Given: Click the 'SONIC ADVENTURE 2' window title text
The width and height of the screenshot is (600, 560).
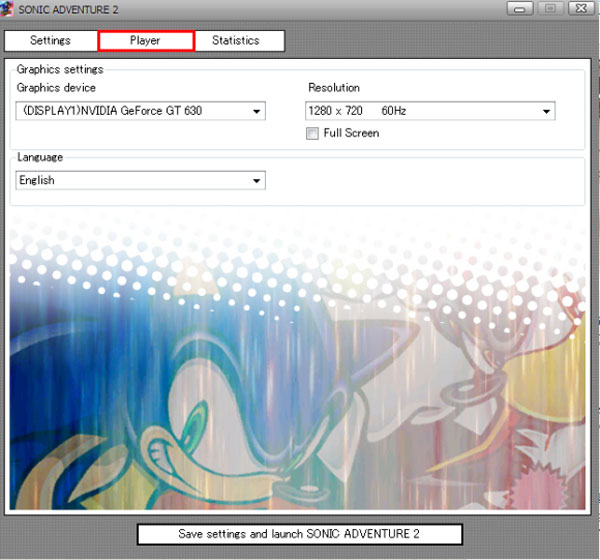Looking at the screenshot, I should coord(68,10).
